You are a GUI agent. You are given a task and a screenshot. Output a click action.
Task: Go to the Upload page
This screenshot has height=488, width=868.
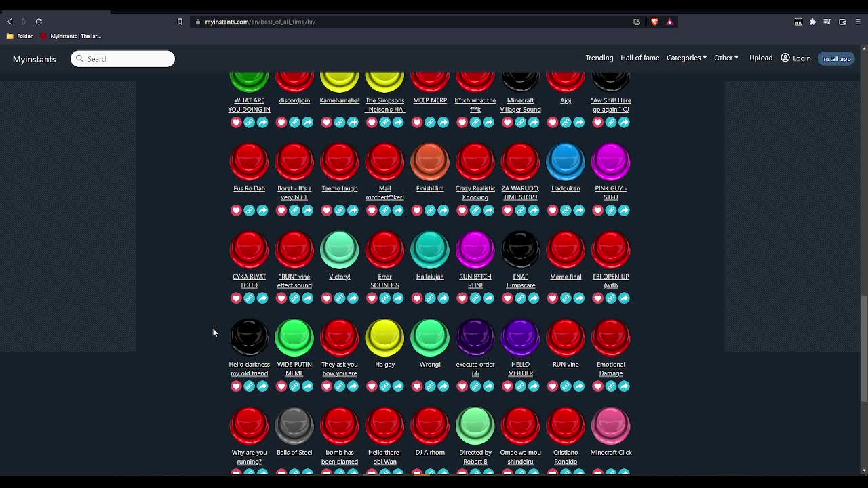[x=761, y=58]
